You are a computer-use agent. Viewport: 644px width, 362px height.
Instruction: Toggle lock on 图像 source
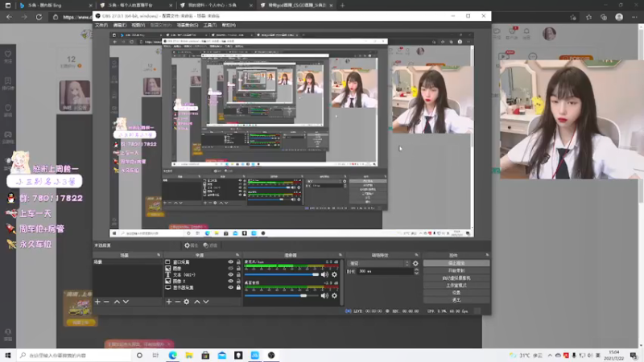pyautogui.click(x=238, y=268)
